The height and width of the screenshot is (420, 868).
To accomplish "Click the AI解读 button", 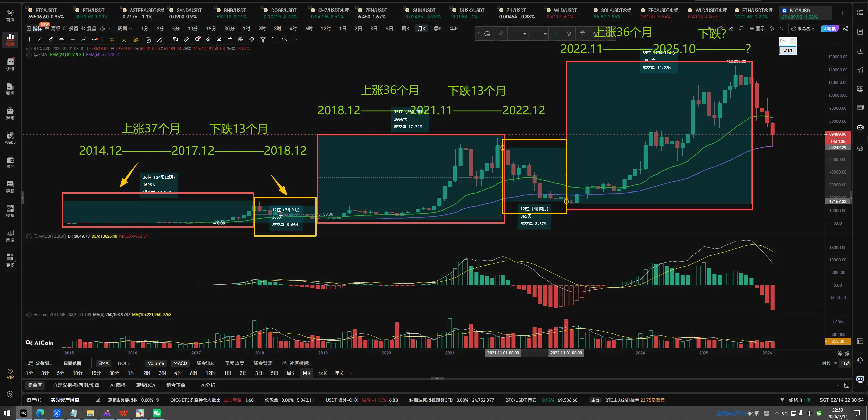I will (x=829, y=29).
